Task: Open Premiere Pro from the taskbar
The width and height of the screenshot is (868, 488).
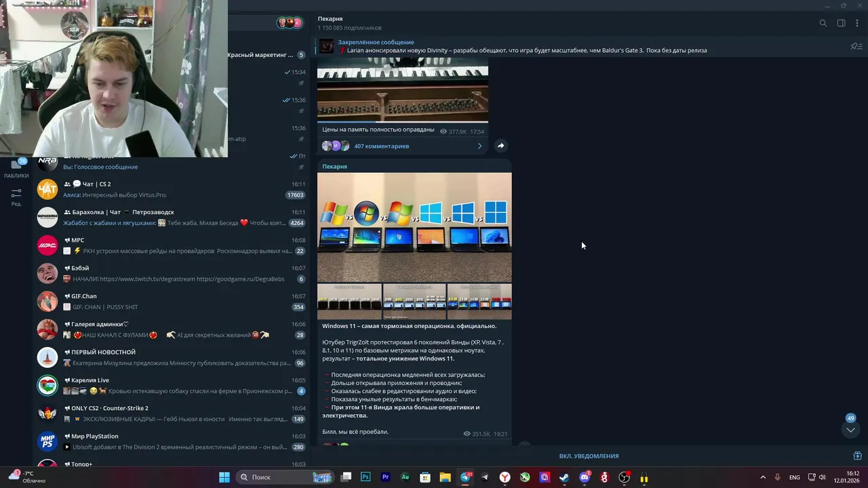Action: click(x=385, y=477)
